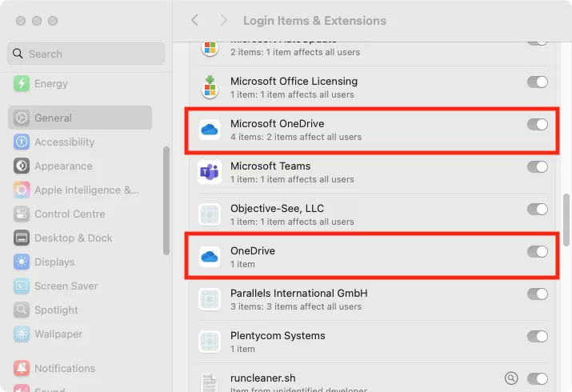572x392 pixels.
Task: Click the runcleaner.sh document icon
Action: [210, 380]
